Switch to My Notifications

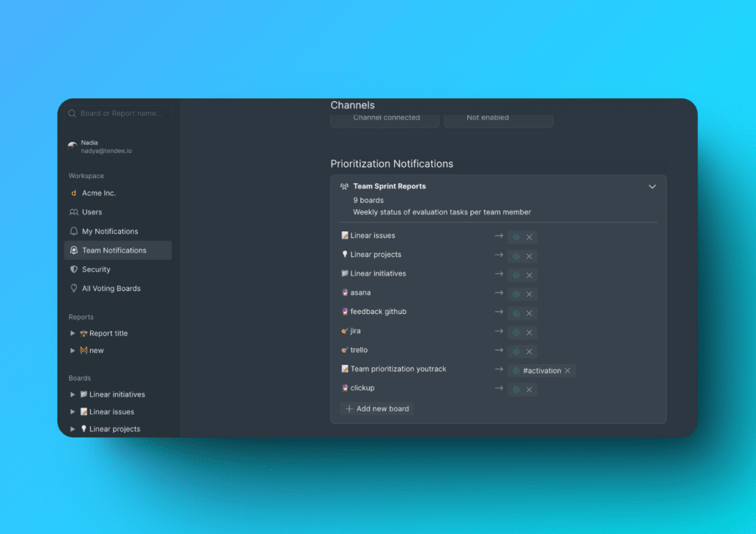tap(109, 231)
